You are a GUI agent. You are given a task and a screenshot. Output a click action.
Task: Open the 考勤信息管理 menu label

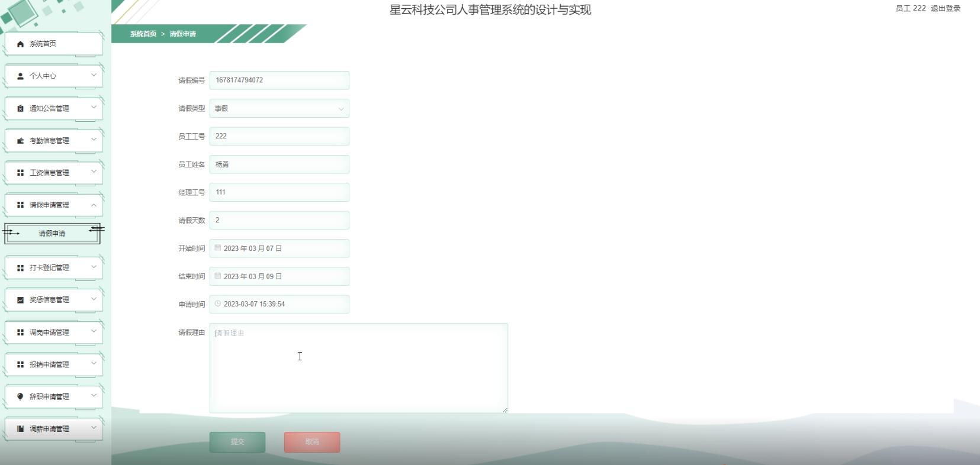coord(50,141)
